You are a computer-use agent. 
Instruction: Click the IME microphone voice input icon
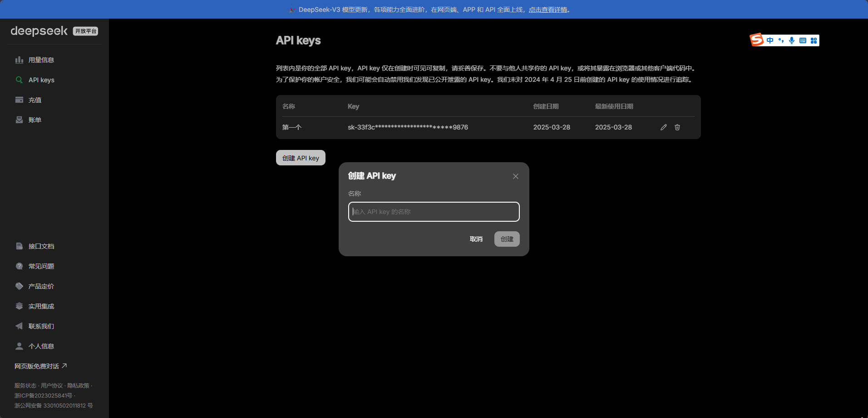(x=792, y=40)
